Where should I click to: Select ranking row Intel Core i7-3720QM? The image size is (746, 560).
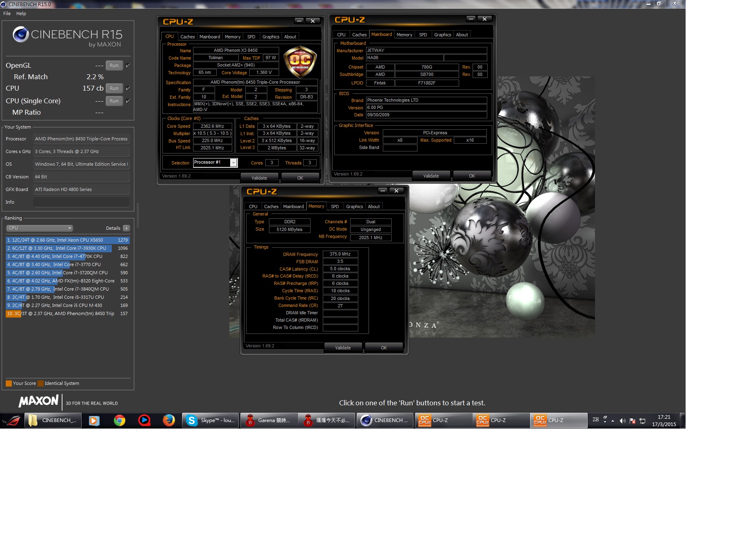coord(68,273)
